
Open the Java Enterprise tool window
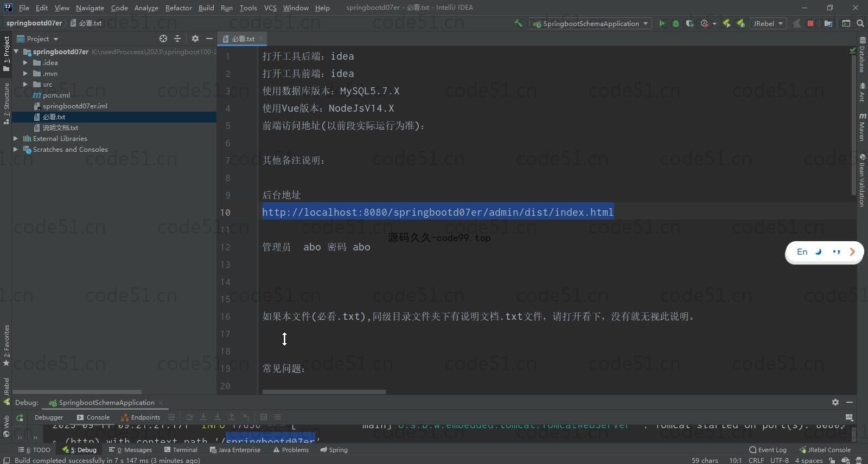click(235, 449)
